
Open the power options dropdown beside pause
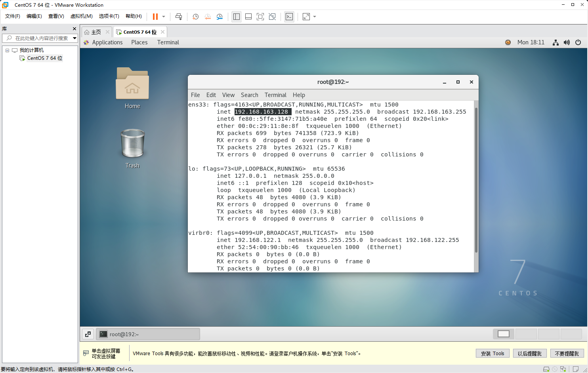[x=164, y=17]
